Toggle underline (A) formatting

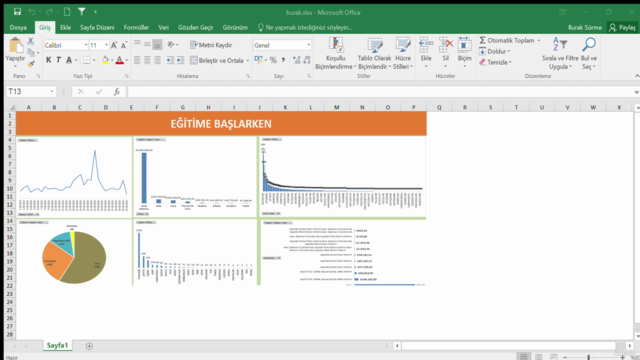pos(69,60)
